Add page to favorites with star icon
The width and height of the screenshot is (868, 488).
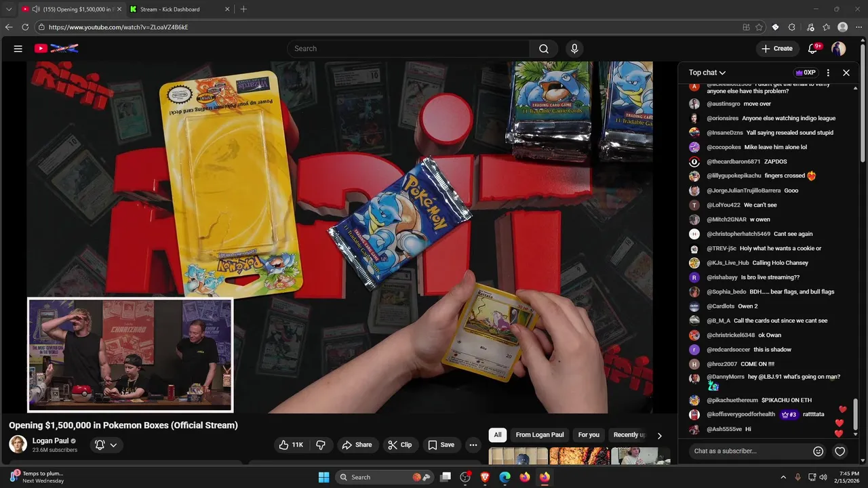pos(759,27)
